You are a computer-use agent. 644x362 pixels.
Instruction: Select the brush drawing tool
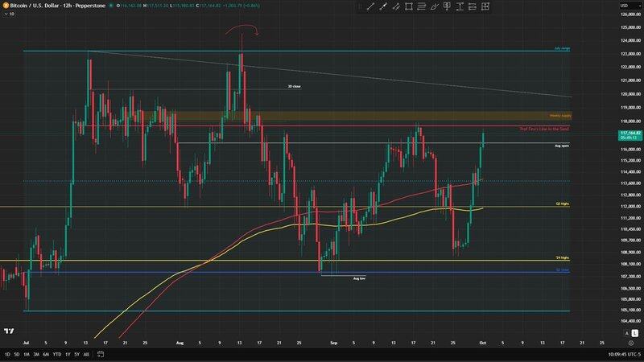pos(435,6)
